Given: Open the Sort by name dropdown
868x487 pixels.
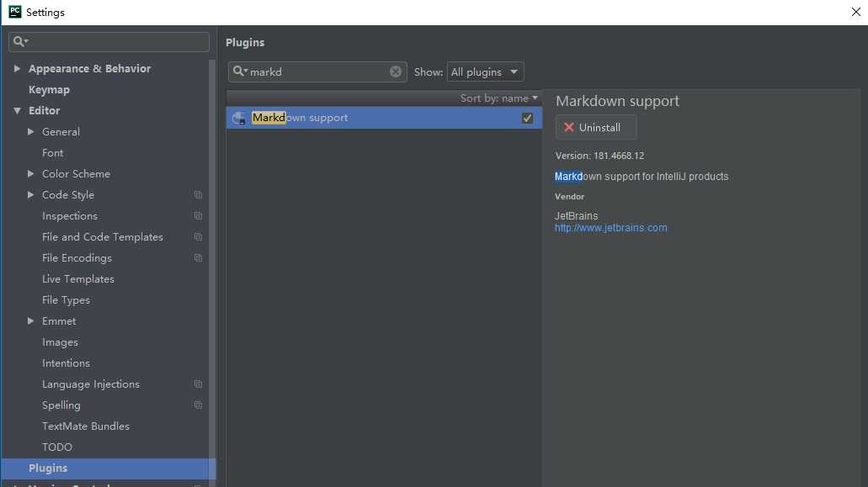Looking at the screenshot, I should pos(498,98).
